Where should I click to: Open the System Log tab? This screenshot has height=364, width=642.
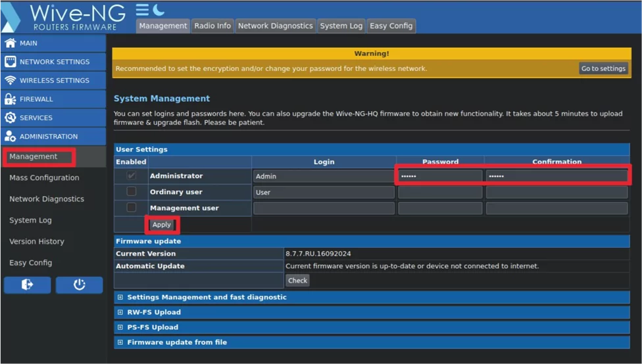(341, 26)
